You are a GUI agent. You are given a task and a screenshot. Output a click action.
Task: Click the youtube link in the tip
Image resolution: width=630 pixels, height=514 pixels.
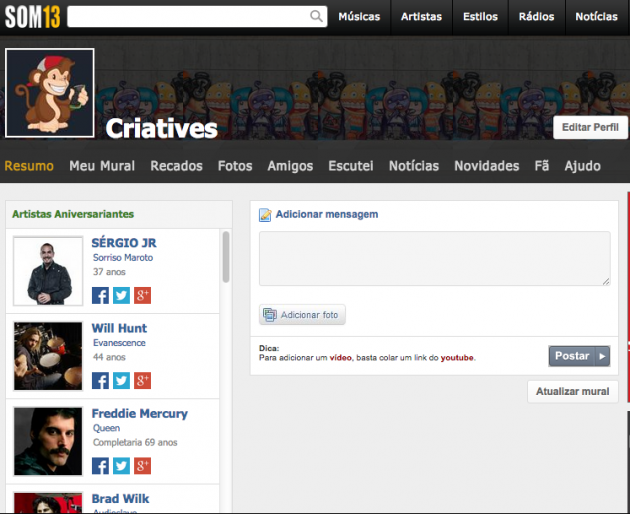click(x=457, y=358)
